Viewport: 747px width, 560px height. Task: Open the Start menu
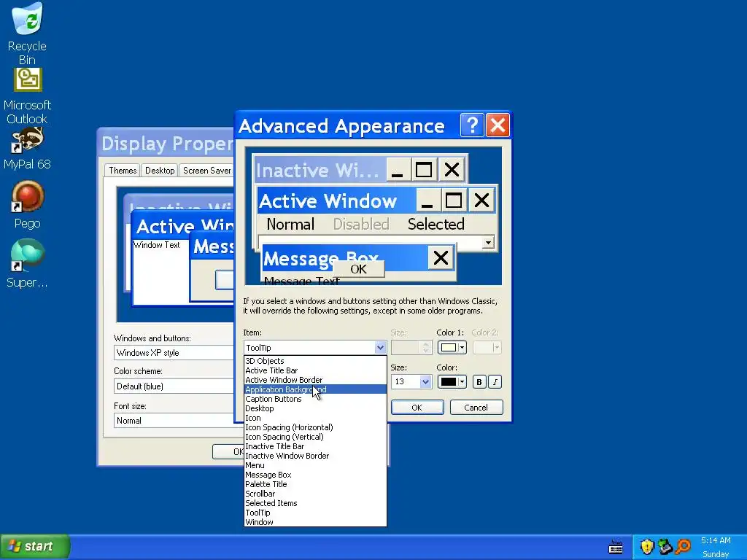click(35, 547)
